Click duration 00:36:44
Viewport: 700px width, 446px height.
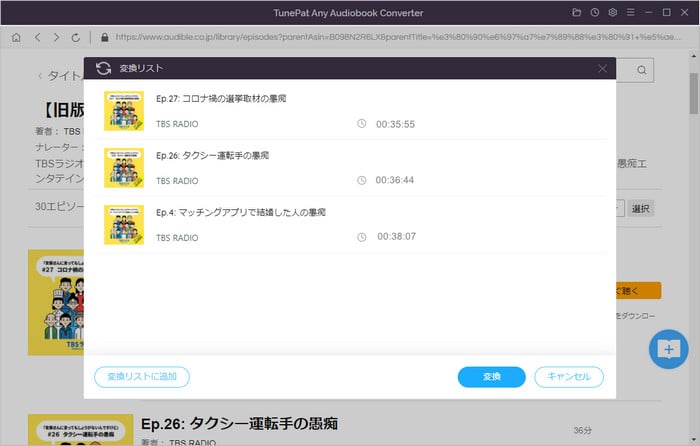click(x=395, y=180)
